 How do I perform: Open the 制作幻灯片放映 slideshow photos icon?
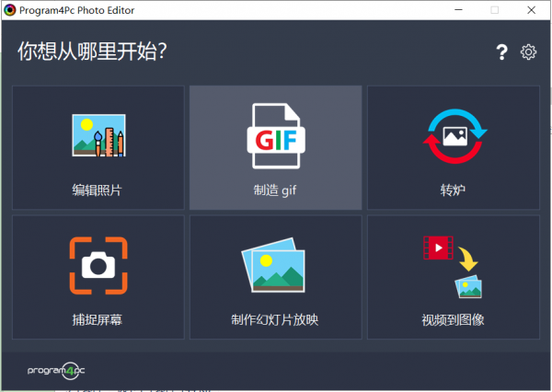(273, 265)
